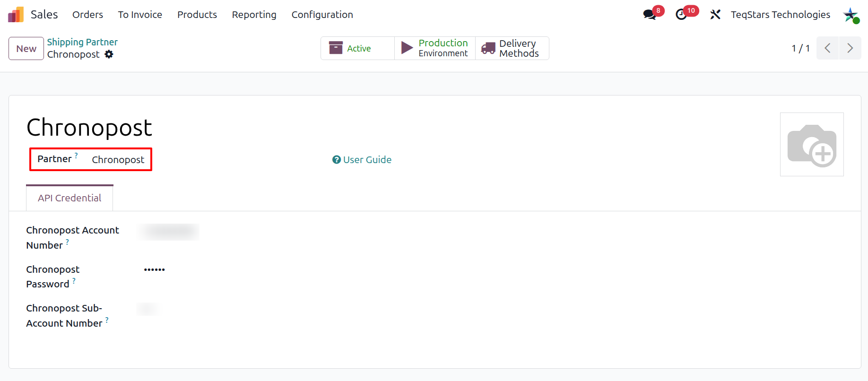Open the Configuration menu
The width and height of the screenshot is (868, 381).
(x=322, y=15)
